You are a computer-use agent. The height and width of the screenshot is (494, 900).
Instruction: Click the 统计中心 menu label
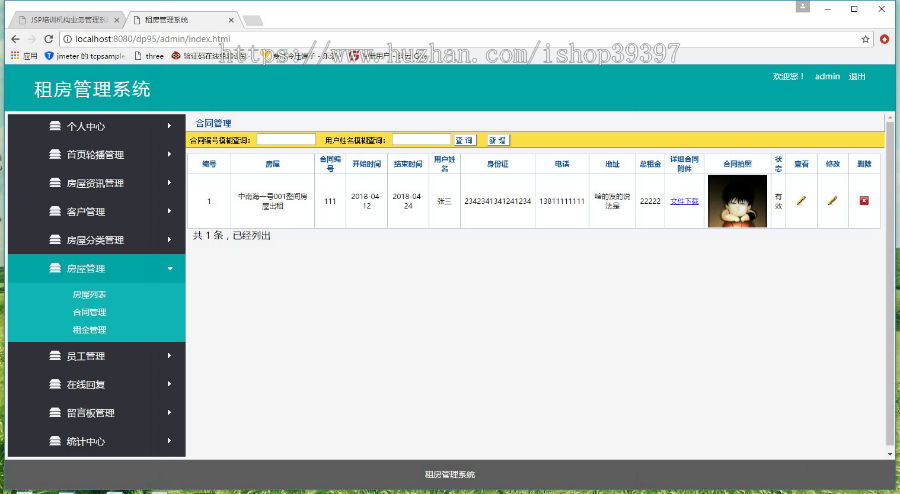pyautogui.click(x=86, y=441)
